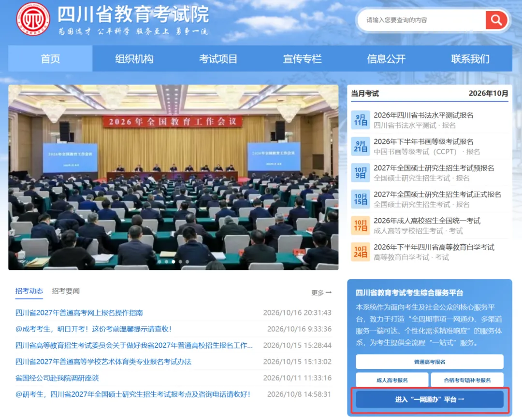Click timestamp 2026/10/8 14:58:31

(299, 394)
